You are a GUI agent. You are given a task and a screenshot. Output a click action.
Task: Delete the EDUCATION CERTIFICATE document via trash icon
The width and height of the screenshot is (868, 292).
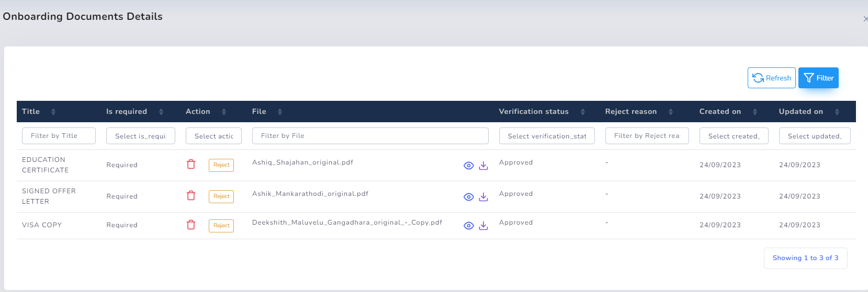coord(191,164)
